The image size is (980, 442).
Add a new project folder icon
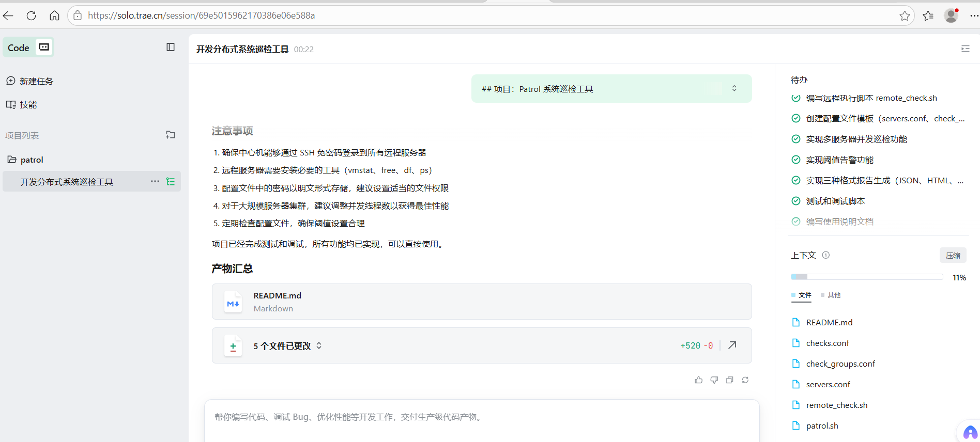point(171,135)
